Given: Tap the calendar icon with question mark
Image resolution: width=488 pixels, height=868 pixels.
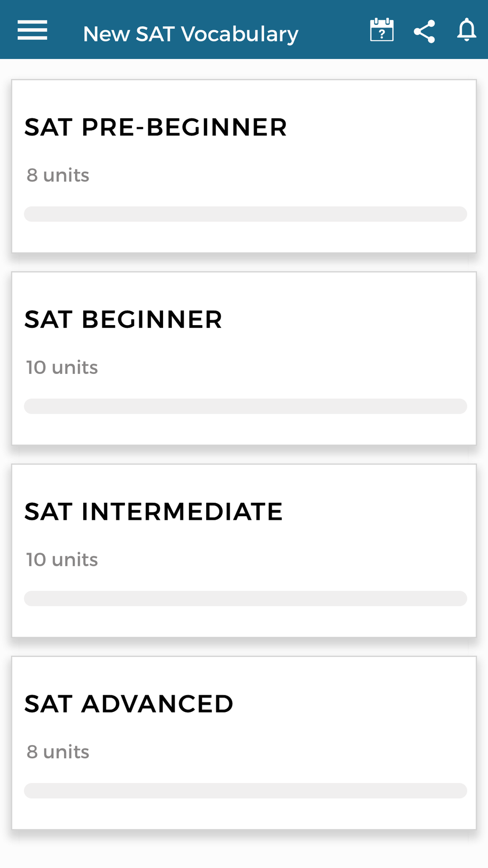Looking at the screenshot, I should point(381,30).
